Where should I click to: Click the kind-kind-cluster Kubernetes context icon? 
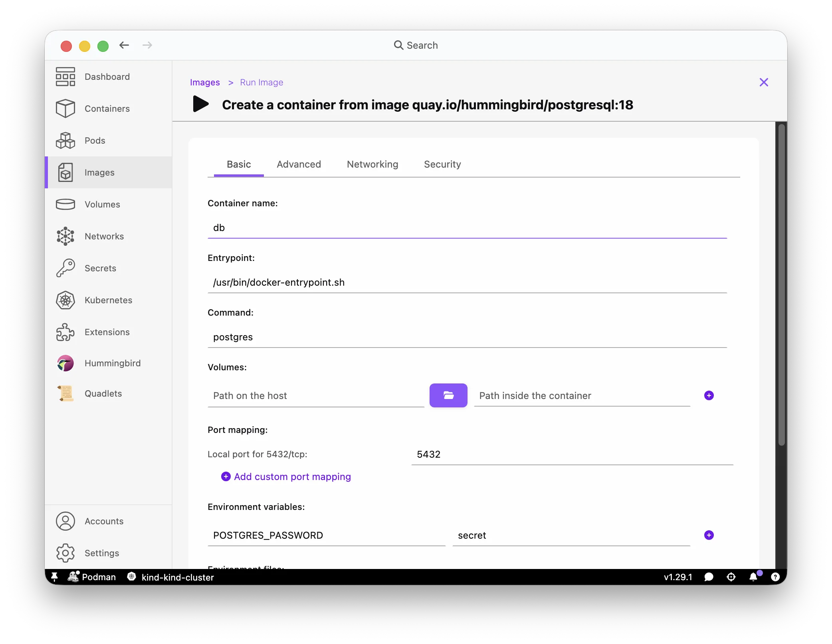[131, 577]
